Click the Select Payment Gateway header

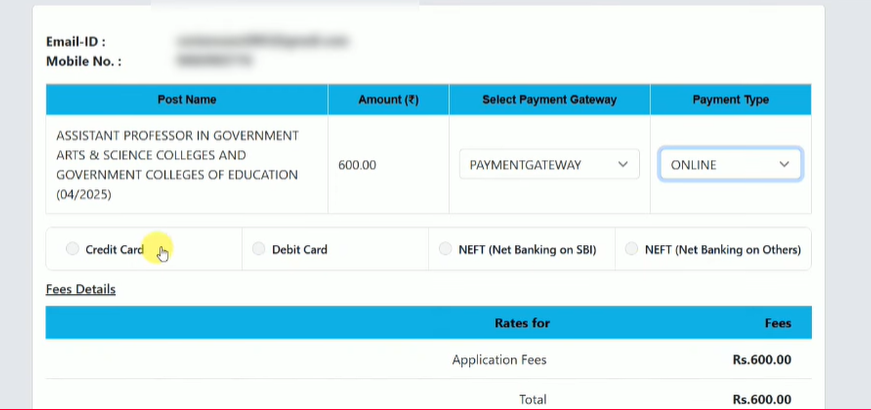coord(549,99)
